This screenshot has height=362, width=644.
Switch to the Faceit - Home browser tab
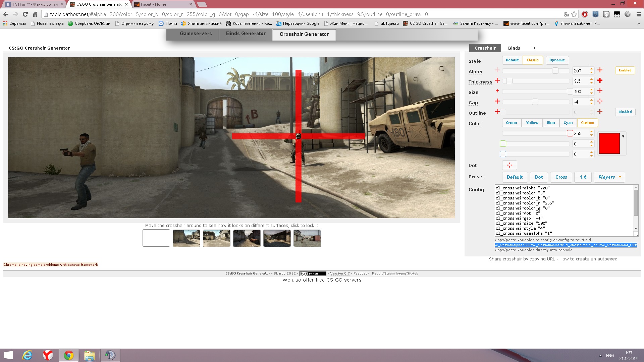pyautogui.click(x=163, y=4)
